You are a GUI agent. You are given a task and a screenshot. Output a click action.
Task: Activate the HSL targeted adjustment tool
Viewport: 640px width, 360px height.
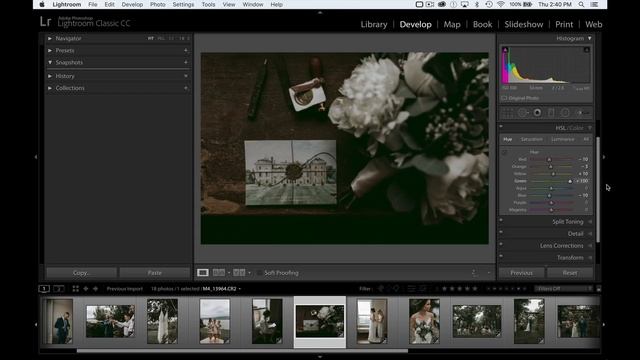pos(504,152)
